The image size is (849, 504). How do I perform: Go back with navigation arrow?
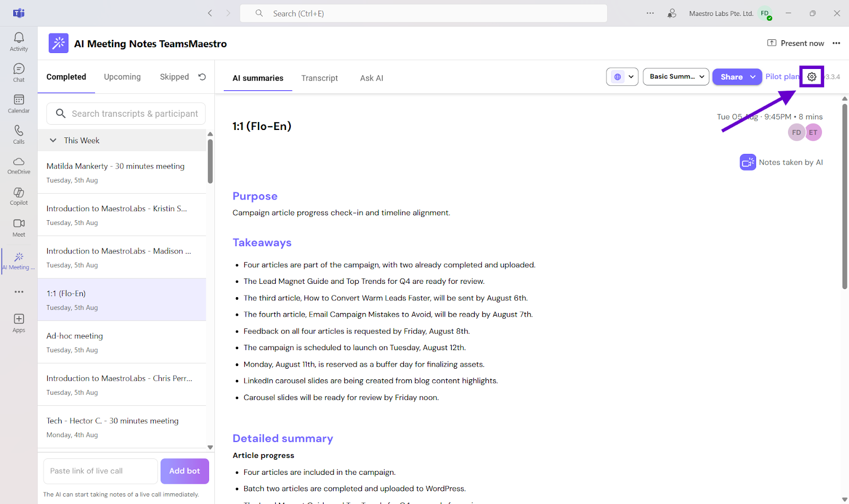(210, 13)
